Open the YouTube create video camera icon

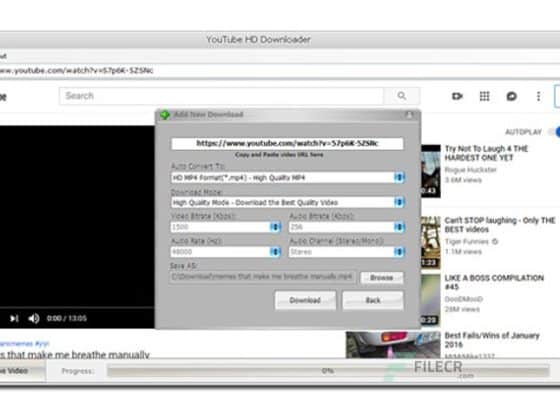click(457, 96)
